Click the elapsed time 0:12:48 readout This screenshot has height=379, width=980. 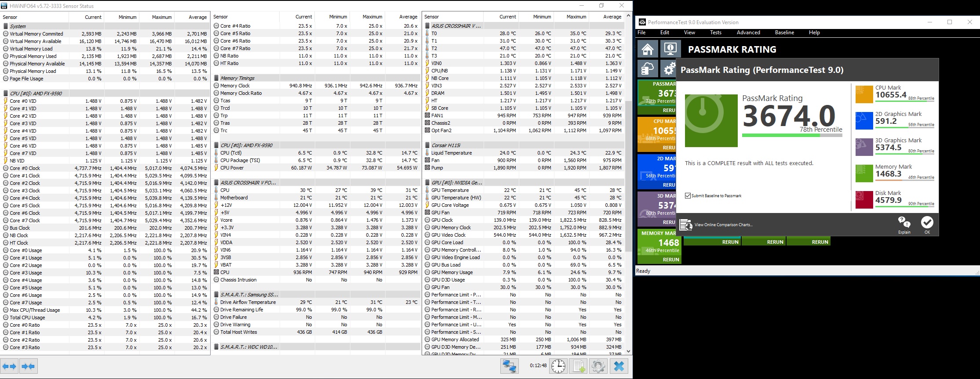pyautogui.click(x=538, y=365)
